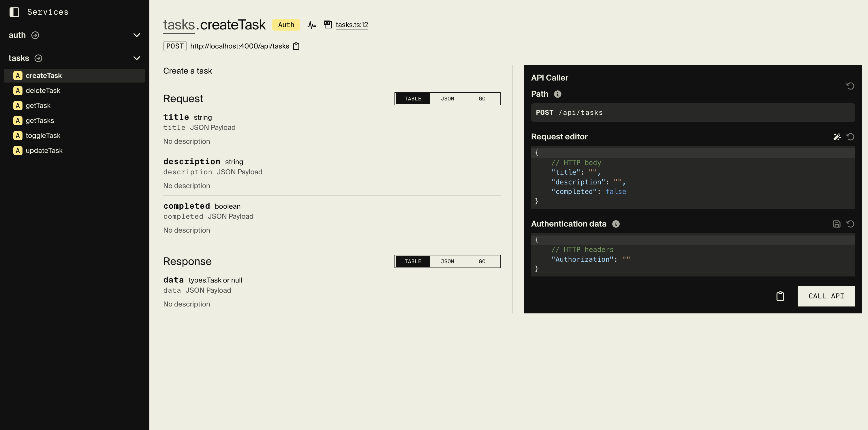The image size is (868, 430).
Task: Click the Path info icon
Action: (558, 94)
